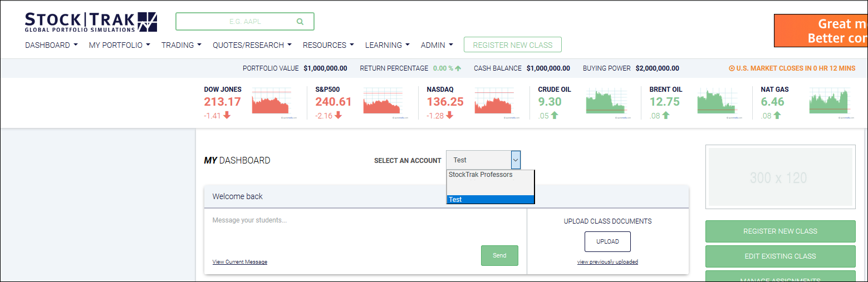Click Register New Class in navigation bar
Screen dimensions: 868x282
point(512,45)
